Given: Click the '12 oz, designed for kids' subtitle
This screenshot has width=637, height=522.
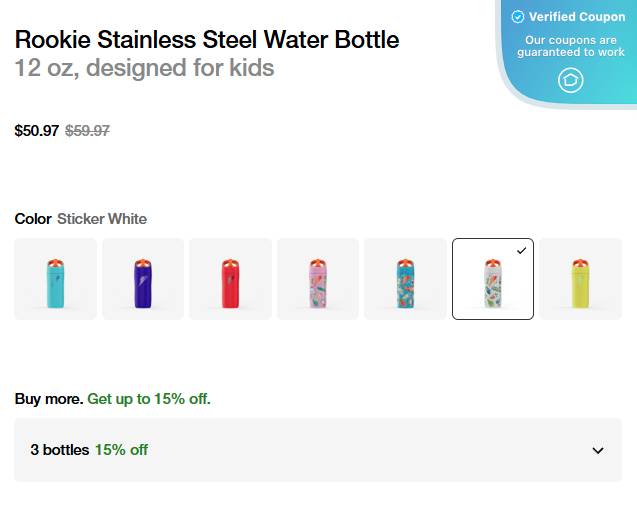Looking at the screenshot, I should [144, 68].
